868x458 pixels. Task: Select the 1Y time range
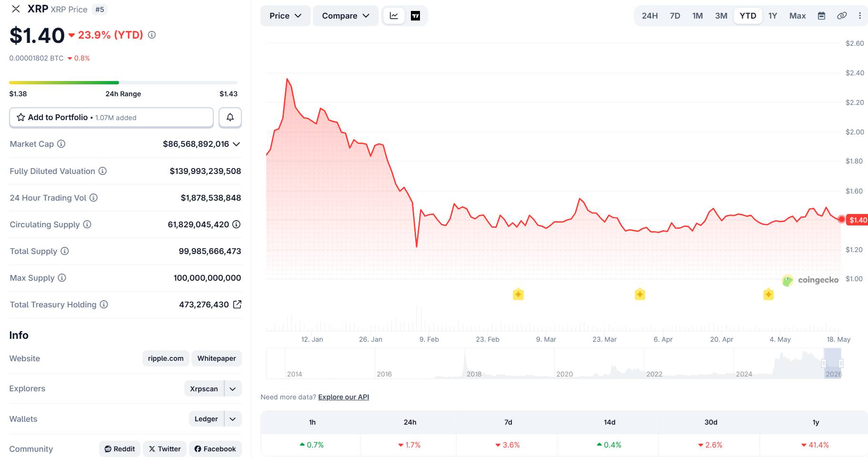(x=773, y=16)
